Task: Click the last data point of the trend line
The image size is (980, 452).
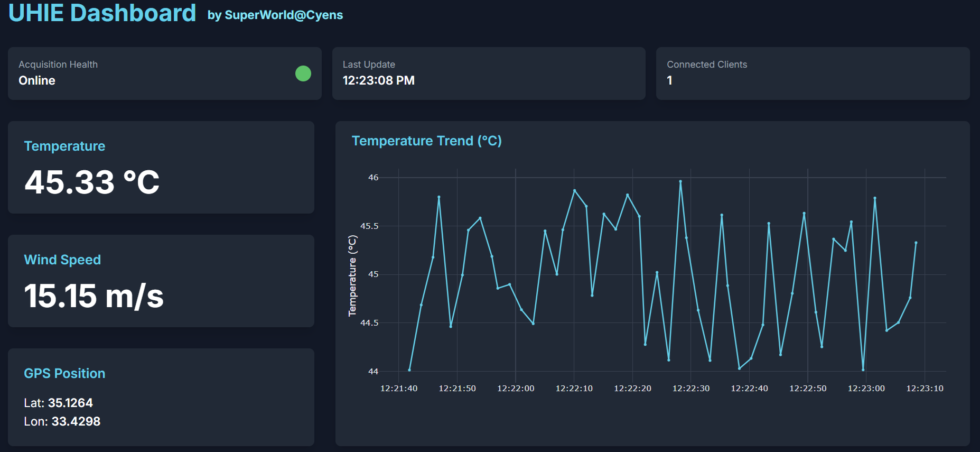Action: coord(916,243)
